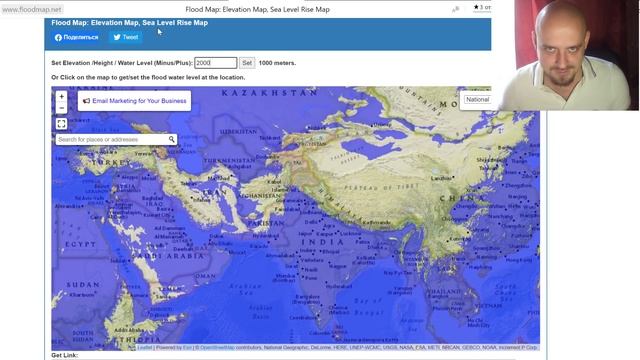Click the TURKEY label on map
The height and width of the screenshot is (360, 640).
pyautogui.click(x=111, y=162)
